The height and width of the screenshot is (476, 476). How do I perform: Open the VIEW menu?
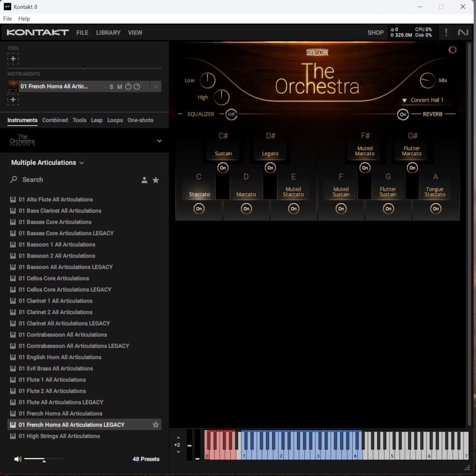pyautogui.click(x=135, y=33)
